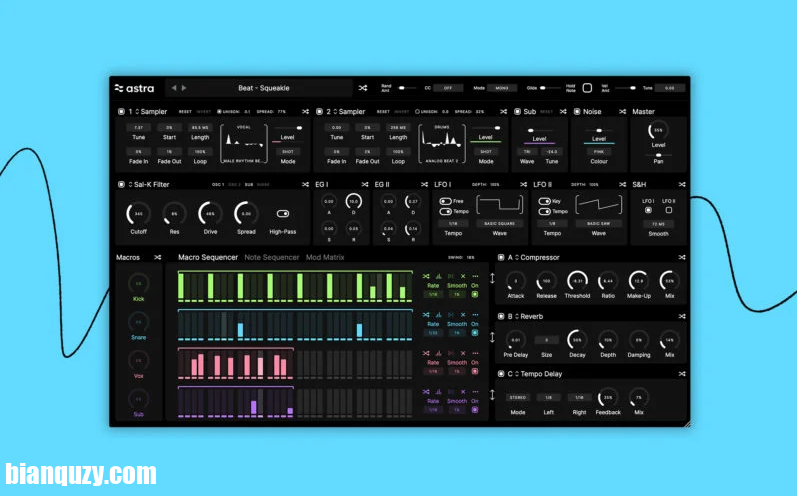Click the 1 Sampler Level slider

point(287,128)
